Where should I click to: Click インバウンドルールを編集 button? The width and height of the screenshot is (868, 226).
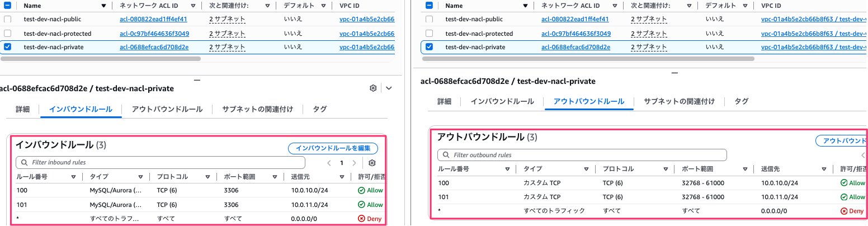333,148
